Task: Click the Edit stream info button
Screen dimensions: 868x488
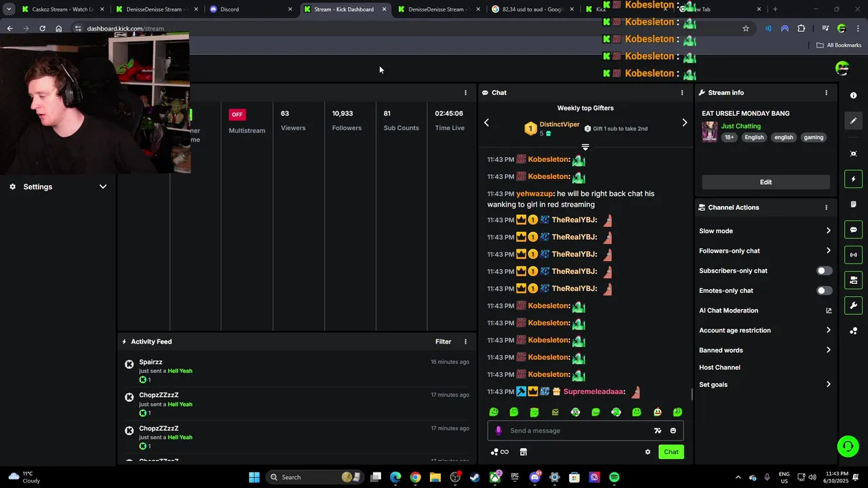Action: click(766, 182)
